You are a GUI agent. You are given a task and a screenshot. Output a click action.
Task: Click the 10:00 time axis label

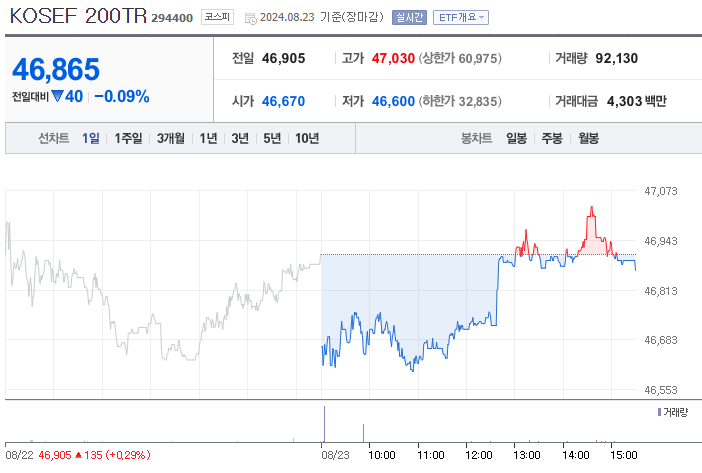coord(381,455)
